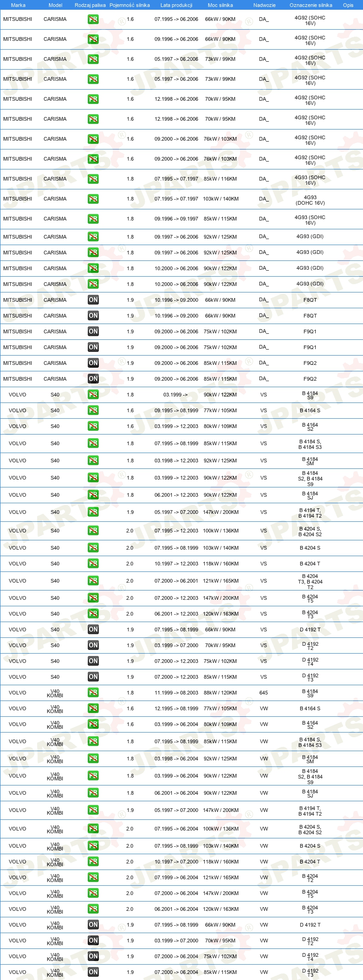Click diesel ON icon in S40 D 4192 T3 row
This screenshot has height=980, width=363.
pyautogui.click(x=93, y=677)
